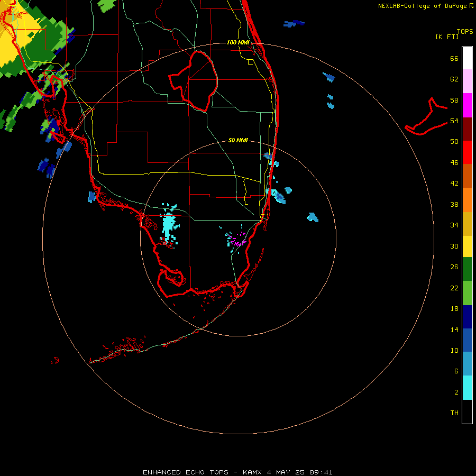
Task: Click the magenta echo cluster near Miami
Action: (237, 239)
